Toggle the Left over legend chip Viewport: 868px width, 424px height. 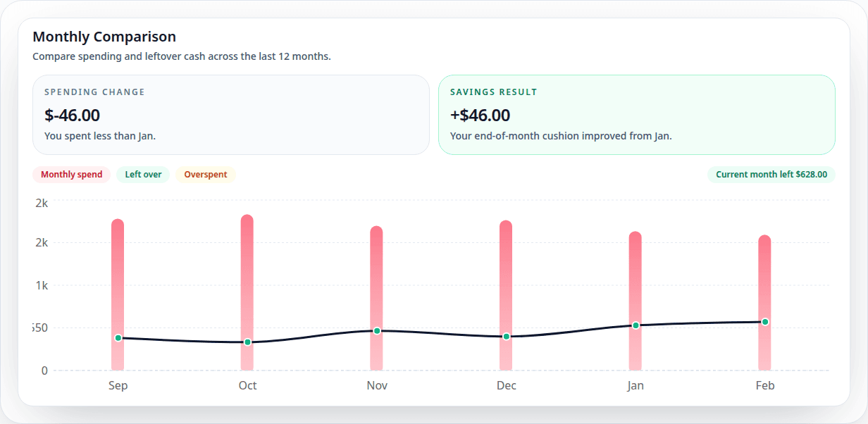click(x=143, y=174)
